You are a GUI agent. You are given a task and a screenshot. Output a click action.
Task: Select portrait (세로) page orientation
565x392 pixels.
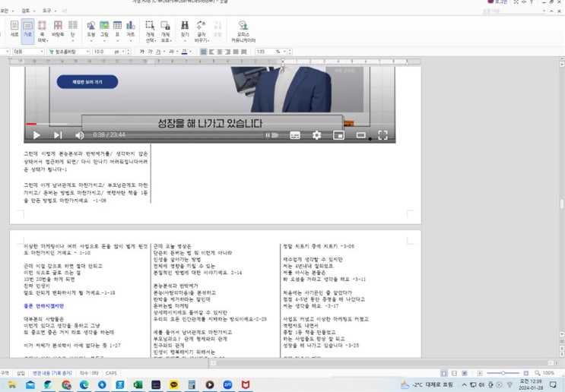coord(14,29)
